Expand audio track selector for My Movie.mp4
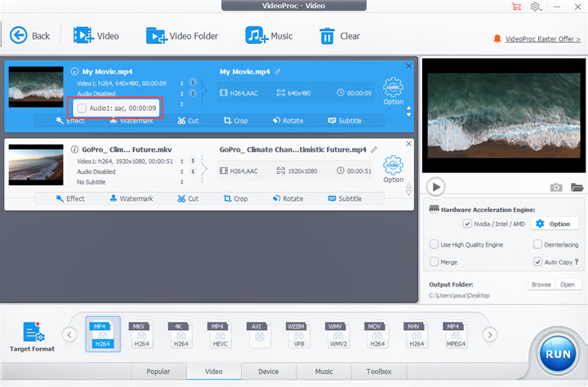The image size is (588, 387). [182, 94]
